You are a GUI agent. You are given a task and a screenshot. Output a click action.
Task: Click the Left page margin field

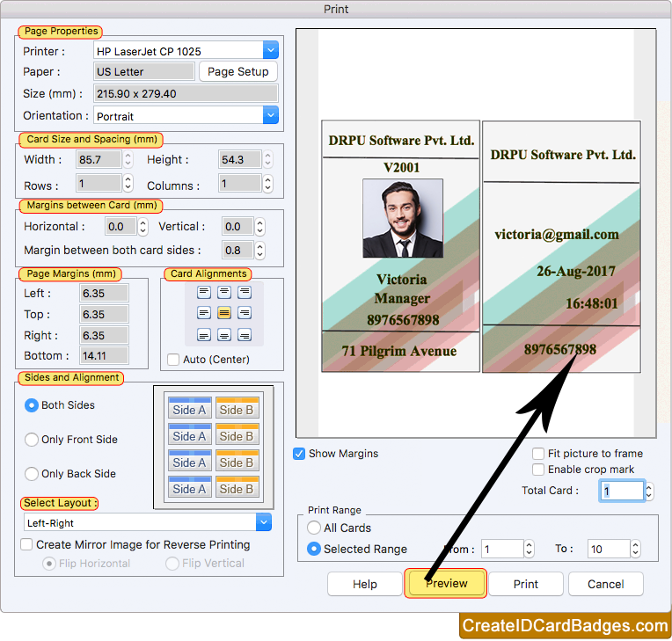tap(104, 294)
